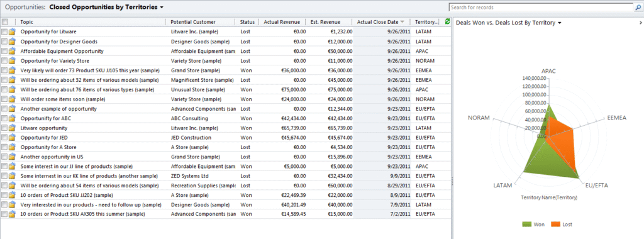Check the Another opportunity in US row
The image size is (644, 239).
point(4,157)
